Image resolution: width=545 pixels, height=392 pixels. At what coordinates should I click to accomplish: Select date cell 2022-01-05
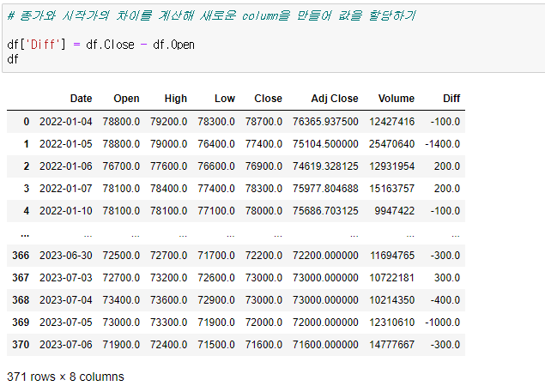tap(66, 144)
